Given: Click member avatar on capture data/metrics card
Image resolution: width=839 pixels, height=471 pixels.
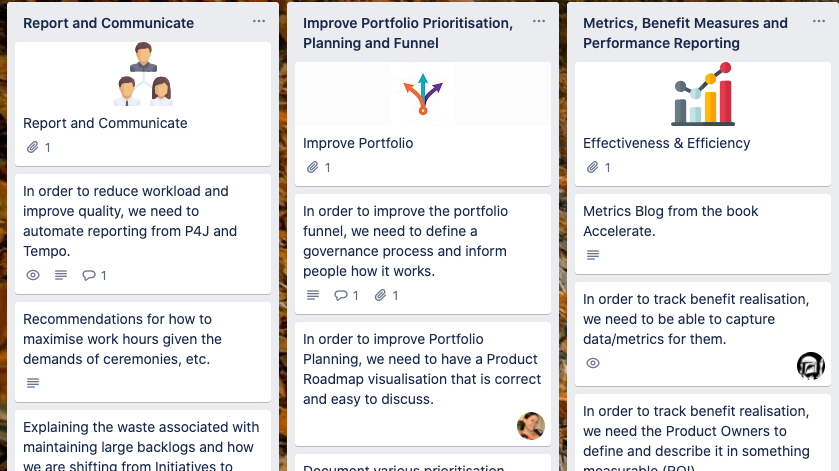Looking at the screenshot, I should 810,366.
